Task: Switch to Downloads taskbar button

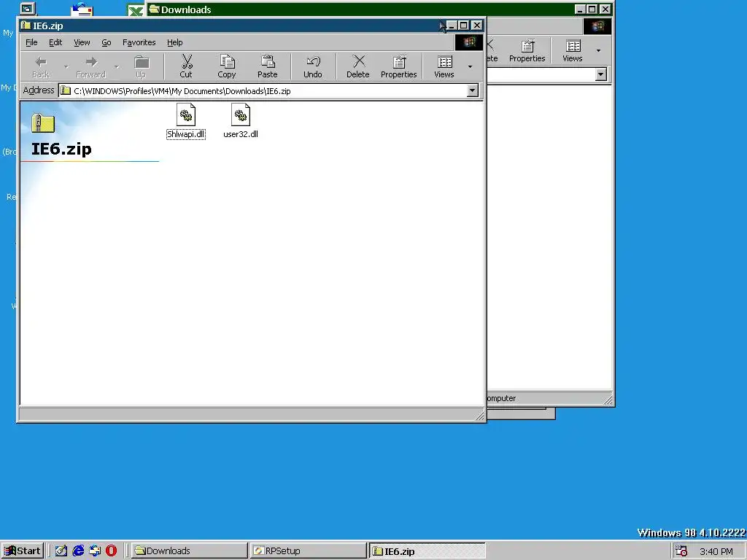Action: (189, 551)
